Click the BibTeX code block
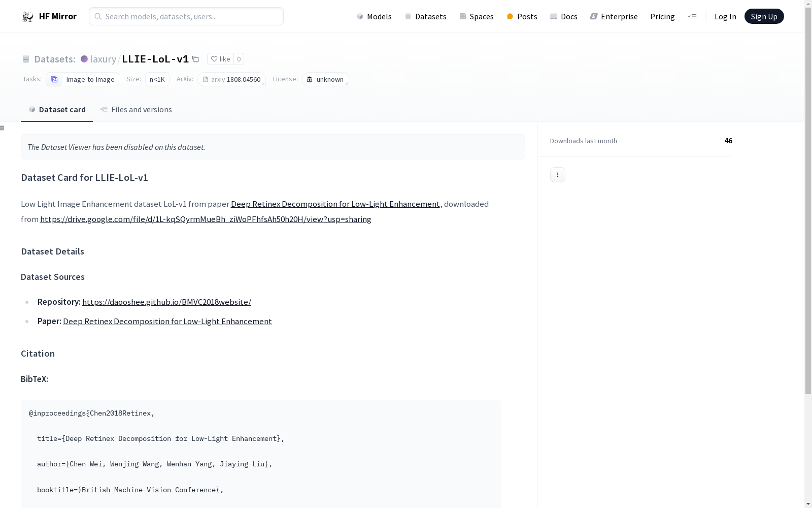Viewport: 812px width, 508px height. click(261, 454)
